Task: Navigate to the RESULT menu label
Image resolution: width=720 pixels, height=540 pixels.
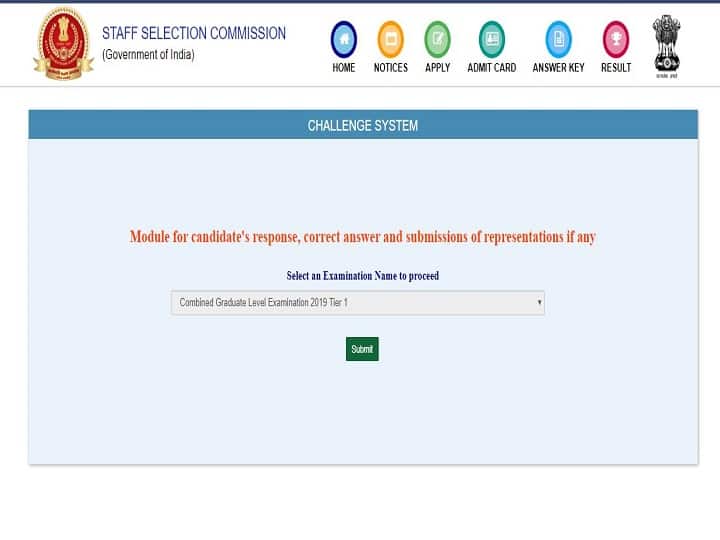Action: click(x=616, y=68)
